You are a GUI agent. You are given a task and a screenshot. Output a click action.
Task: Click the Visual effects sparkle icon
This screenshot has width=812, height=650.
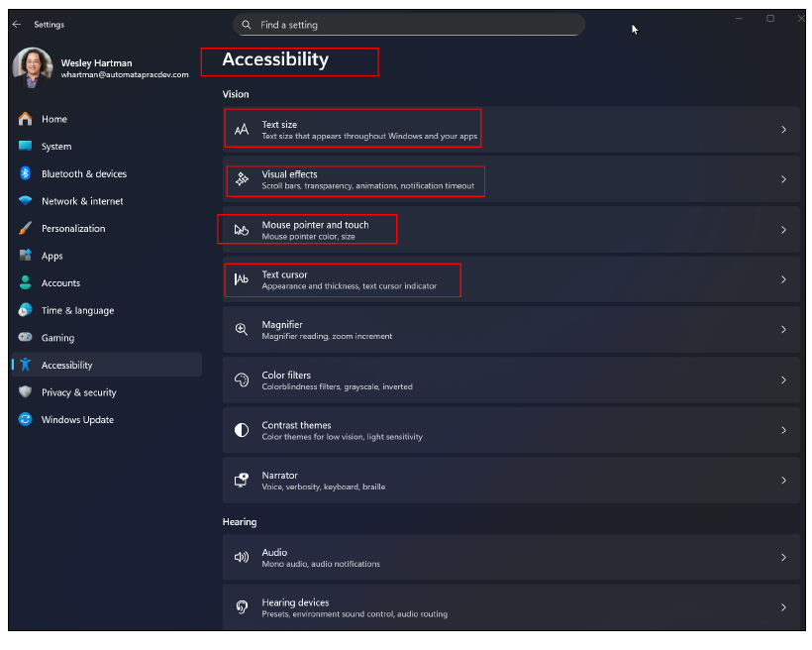(242, 179)
